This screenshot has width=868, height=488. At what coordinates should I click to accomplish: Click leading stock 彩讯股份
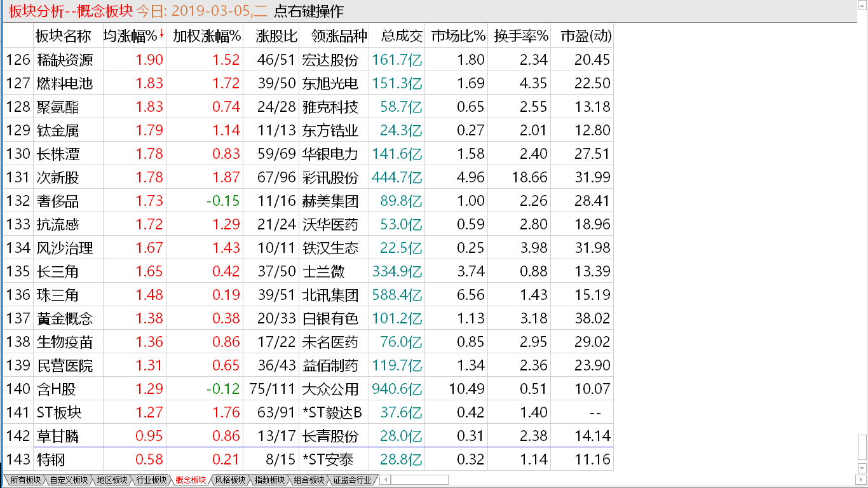pyautogui.click(x=330, y=177)
